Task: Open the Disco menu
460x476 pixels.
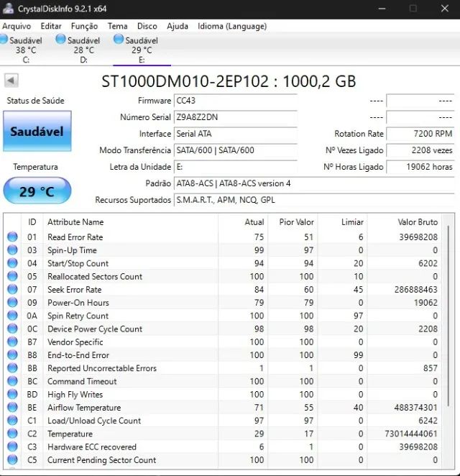Action: 147,26
